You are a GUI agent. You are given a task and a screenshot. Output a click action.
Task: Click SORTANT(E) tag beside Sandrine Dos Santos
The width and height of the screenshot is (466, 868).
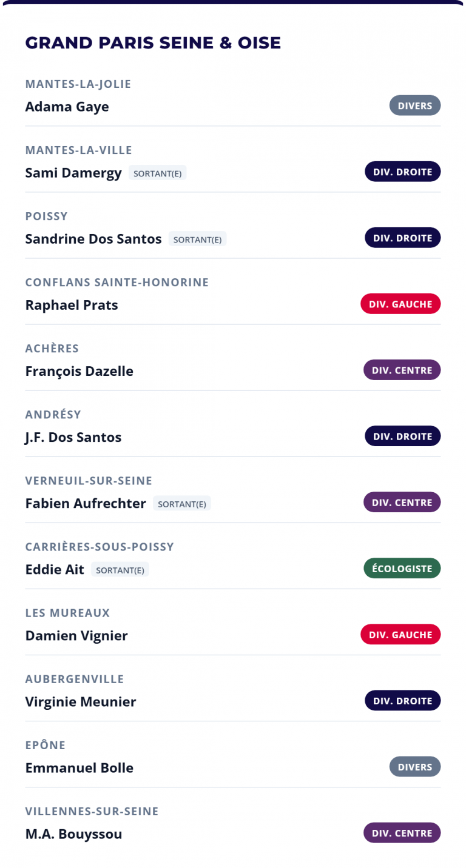coord(197,239)
